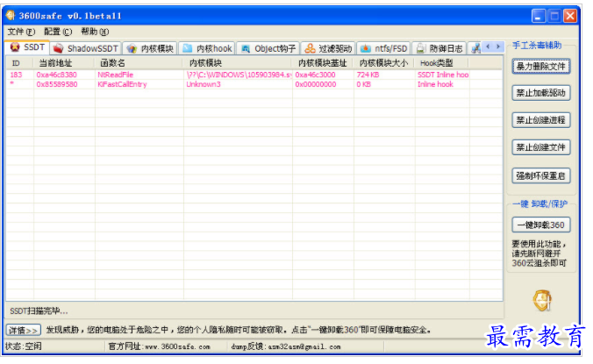Click the base address cell 0x00000000

(x=316, y=84)
